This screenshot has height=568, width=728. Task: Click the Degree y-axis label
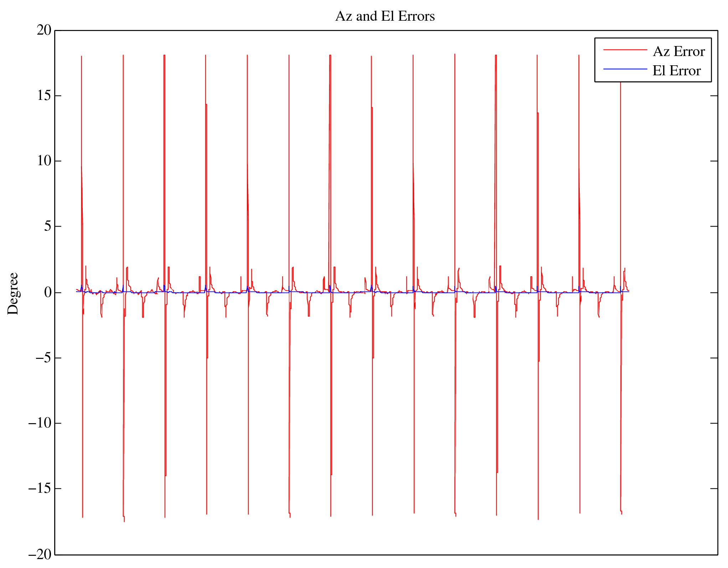tap(13, 293)
